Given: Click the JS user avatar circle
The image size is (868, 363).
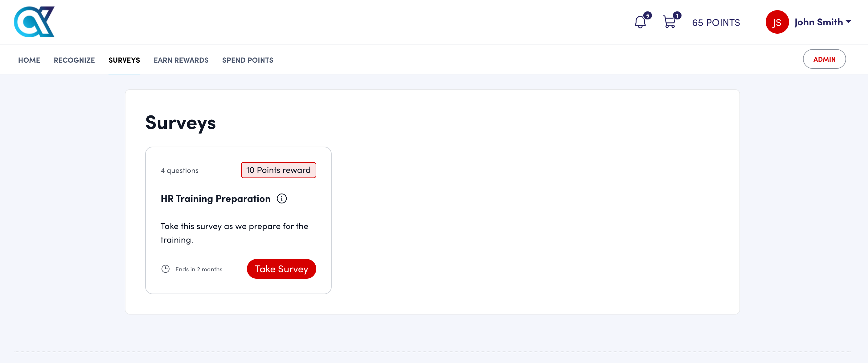Looking at the screenshot, I should coord(777,22).
